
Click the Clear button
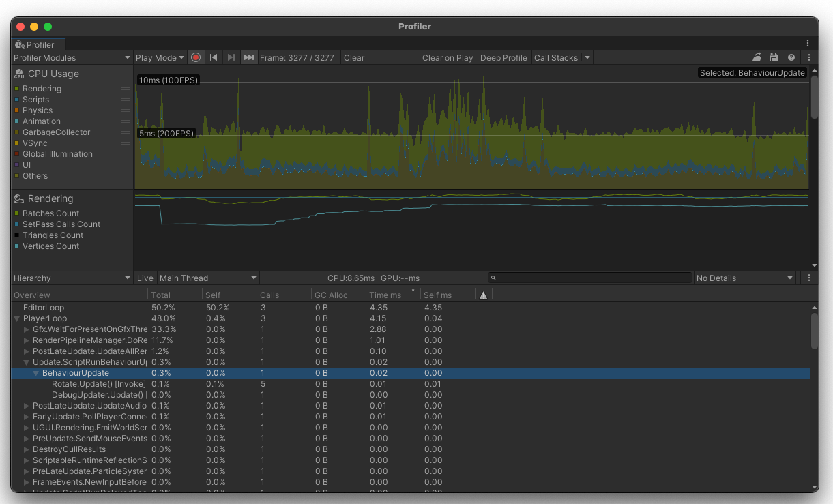click(354, 58)
